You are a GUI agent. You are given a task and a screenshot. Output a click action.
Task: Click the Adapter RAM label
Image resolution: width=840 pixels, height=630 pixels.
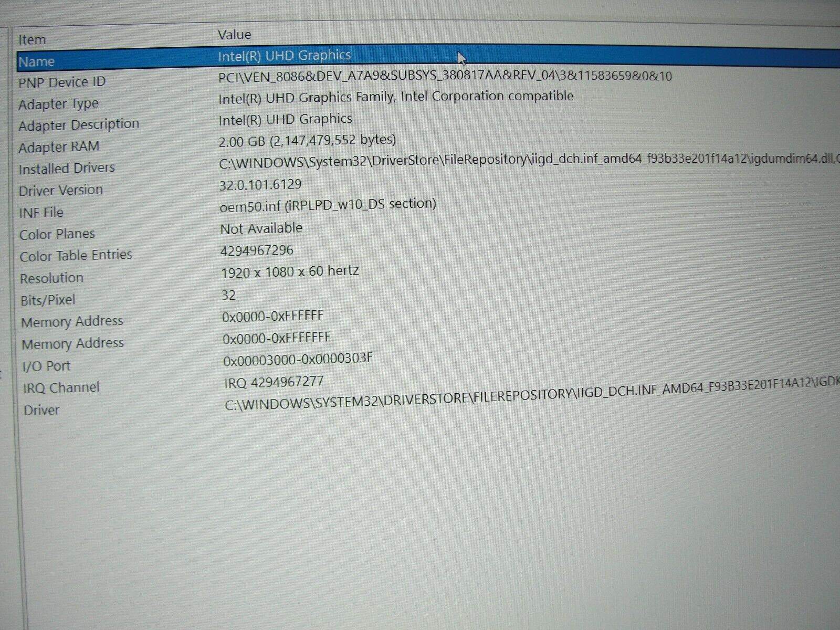click(59, 148)
